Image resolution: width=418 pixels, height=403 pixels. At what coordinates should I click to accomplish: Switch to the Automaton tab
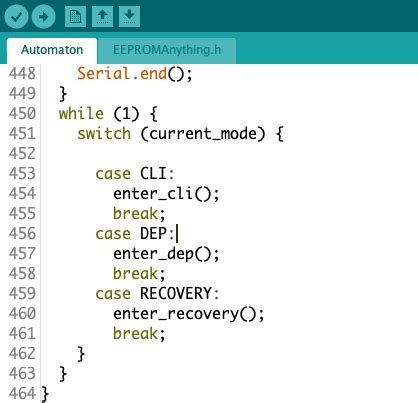(52, 50)
